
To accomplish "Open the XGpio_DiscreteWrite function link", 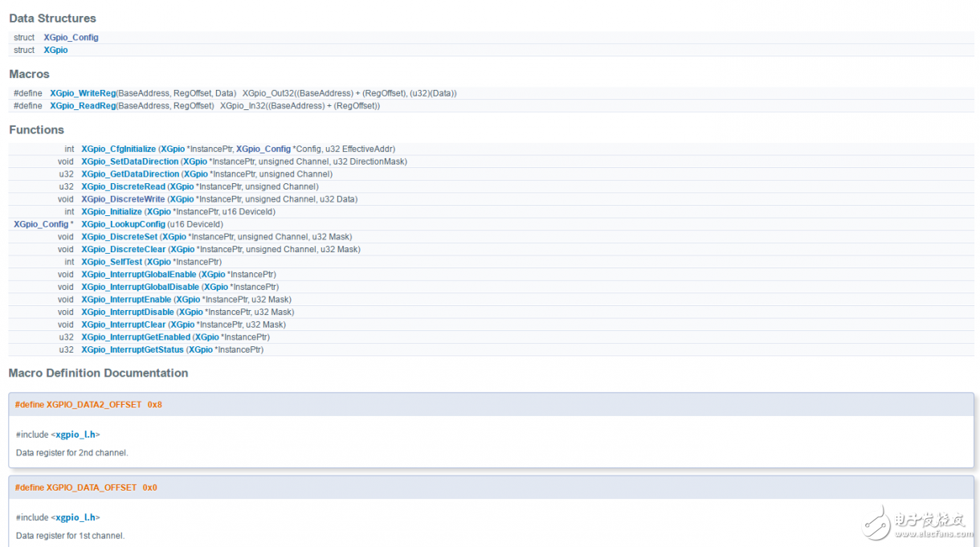I will (x=123, y=199).
